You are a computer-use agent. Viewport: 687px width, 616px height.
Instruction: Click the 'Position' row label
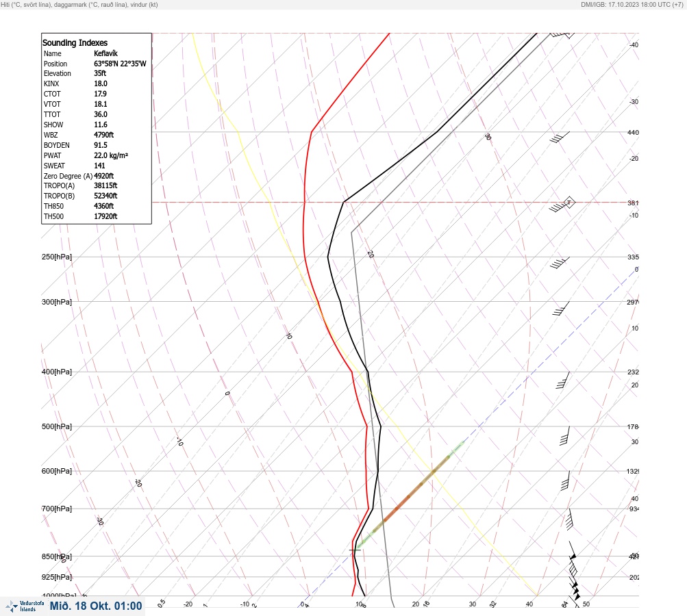(55, 64)
